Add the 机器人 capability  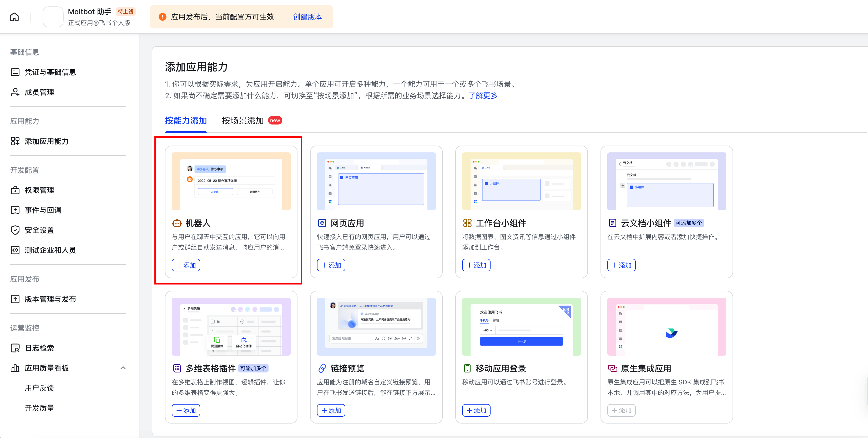[186, 265]
